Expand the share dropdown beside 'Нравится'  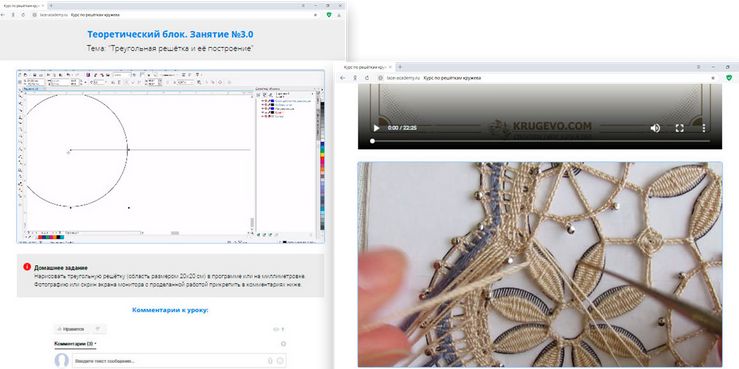click(x=99, y=329)
